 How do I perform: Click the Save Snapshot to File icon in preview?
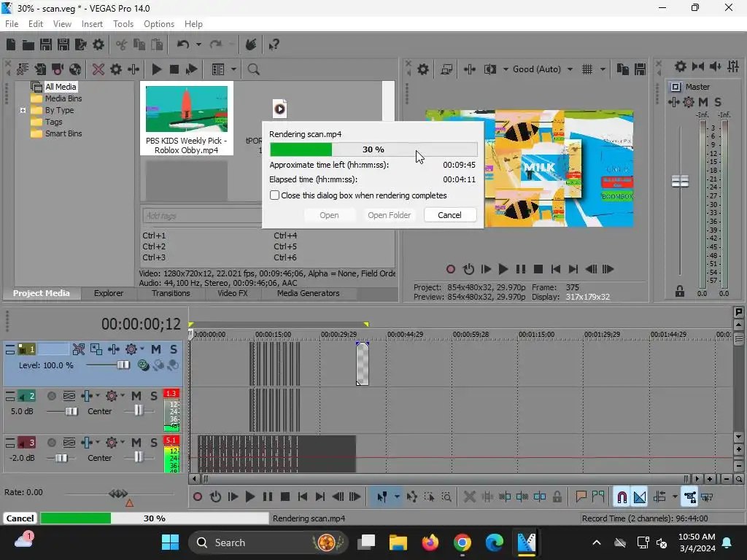point(640,69)
